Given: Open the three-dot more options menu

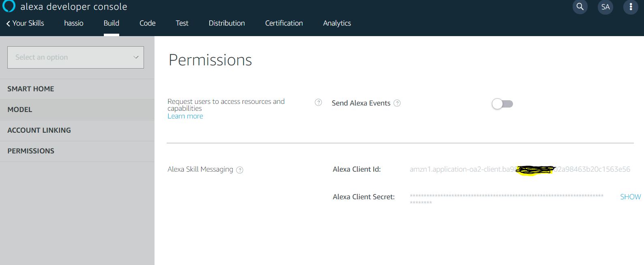Looking at the screenshot, I should [631, 7].
